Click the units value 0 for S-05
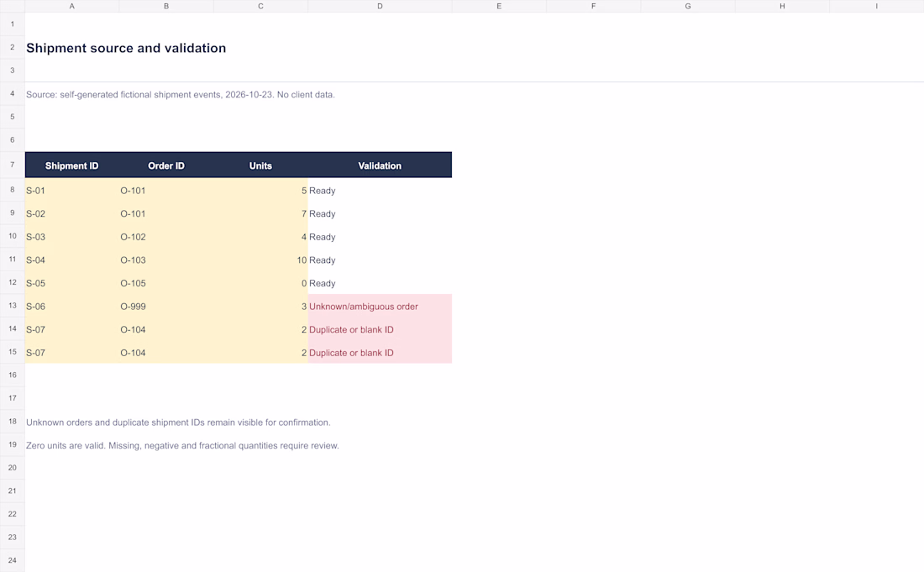This screenshot has height=572, width=924. pyautogui.click(x=260, y=283)
